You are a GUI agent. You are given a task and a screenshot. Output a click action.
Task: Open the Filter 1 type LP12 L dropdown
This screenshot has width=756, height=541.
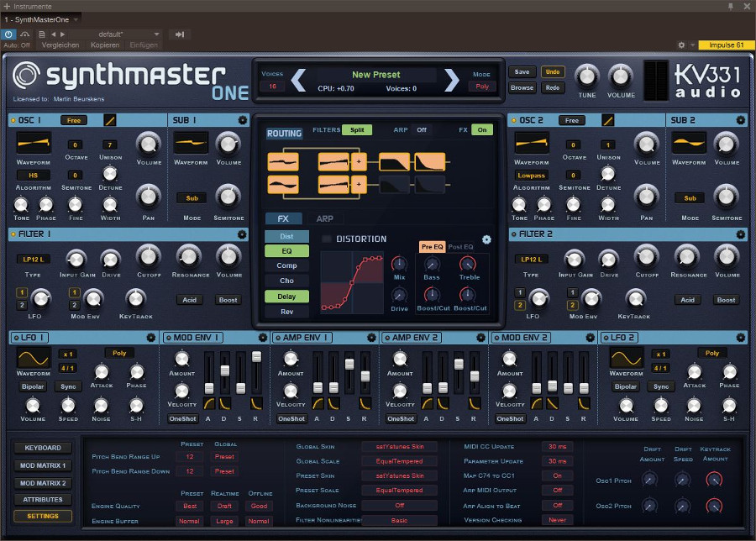(x=34, y=260)
